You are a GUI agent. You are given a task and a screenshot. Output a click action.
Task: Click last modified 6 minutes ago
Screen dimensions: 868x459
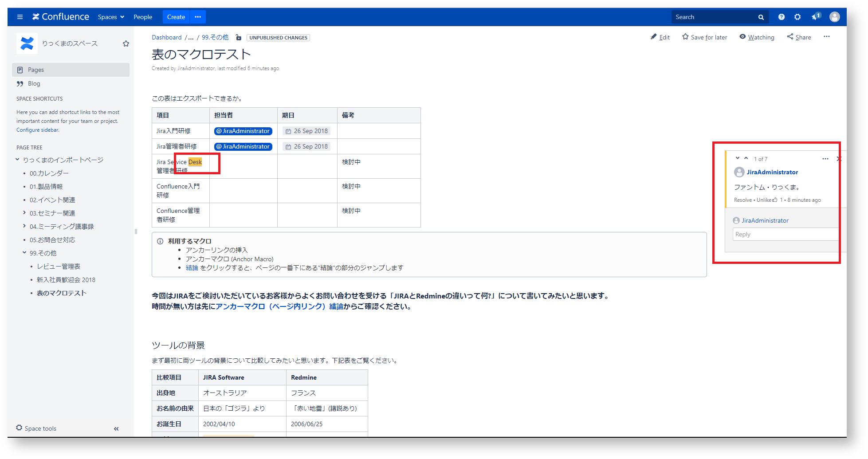point(248,68)
